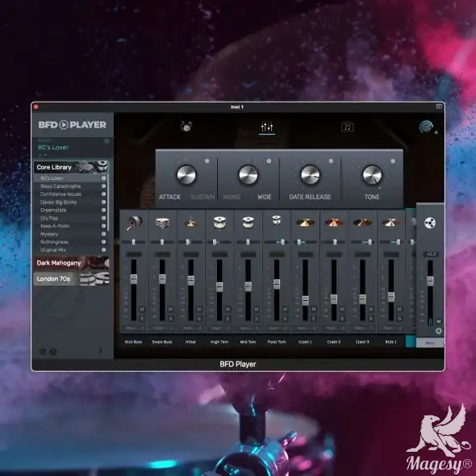
Task: Mute the High Tom channel
Action: [x=228, y=309]
